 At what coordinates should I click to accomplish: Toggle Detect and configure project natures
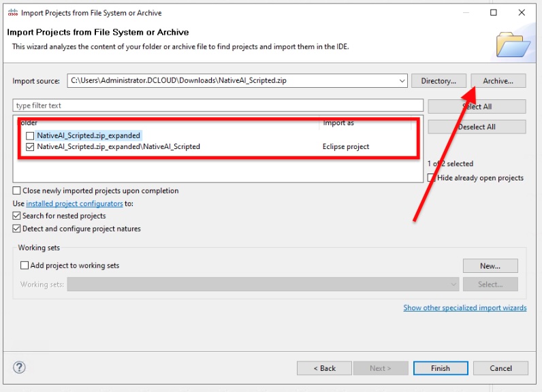click(17, 229)
